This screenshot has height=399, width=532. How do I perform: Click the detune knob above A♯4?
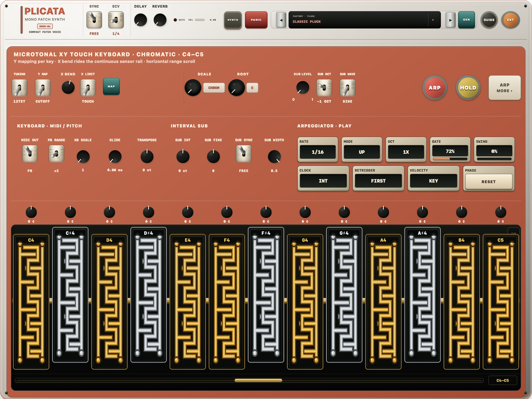422,212
